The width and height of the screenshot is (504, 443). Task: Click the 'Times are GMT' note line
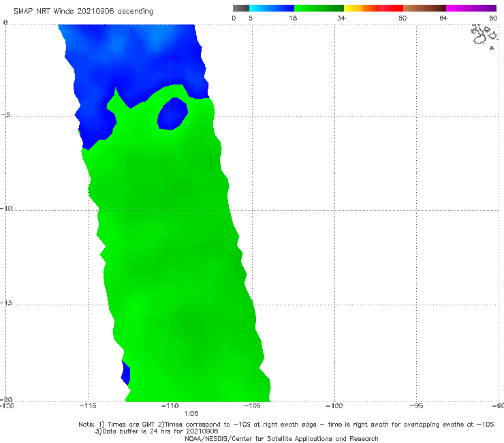point(286,425)
